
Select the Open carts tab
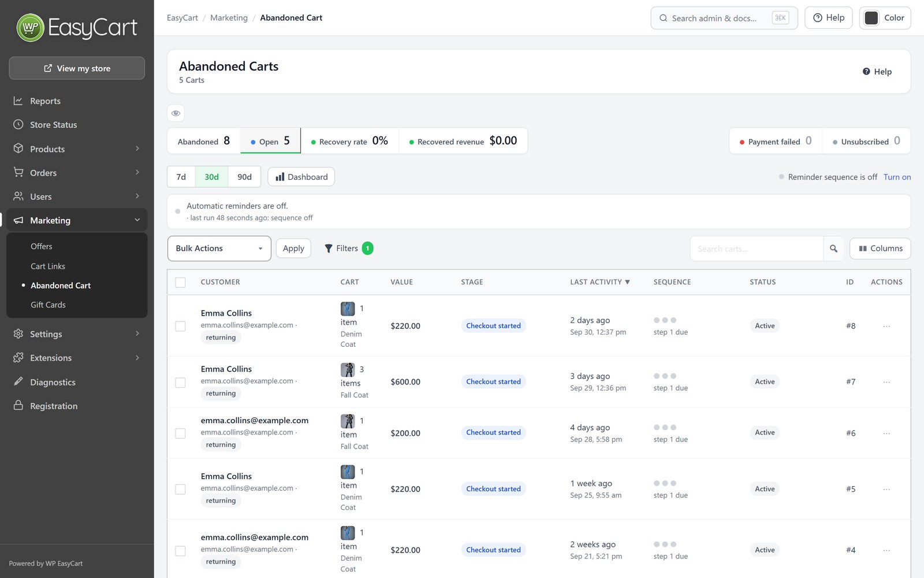coord(270,141)
